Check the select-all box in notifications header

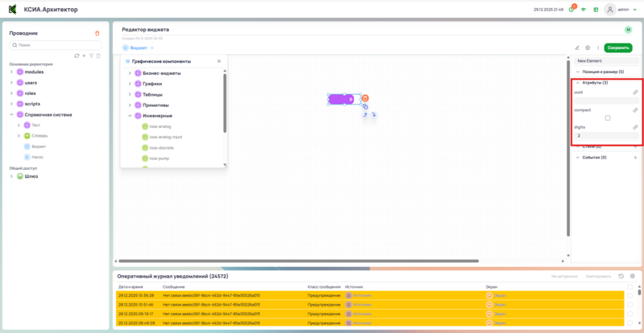pos(630,286)
